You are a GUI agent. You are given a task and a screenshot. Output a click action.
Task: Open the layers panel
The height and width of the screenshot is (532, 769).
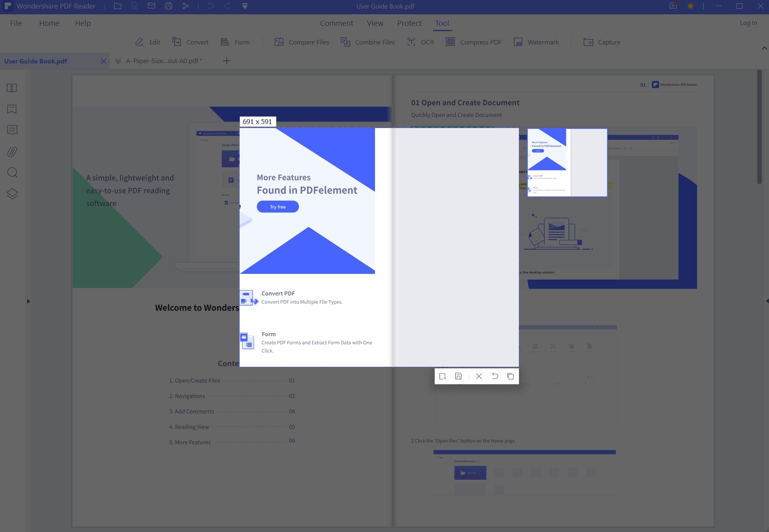(x=12, y=194)
